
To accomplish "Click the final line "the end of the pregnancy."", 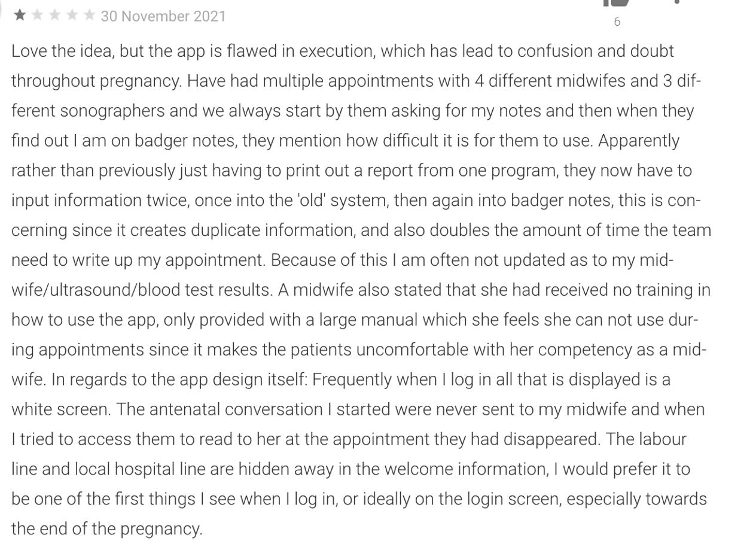I will pos(107,529).
